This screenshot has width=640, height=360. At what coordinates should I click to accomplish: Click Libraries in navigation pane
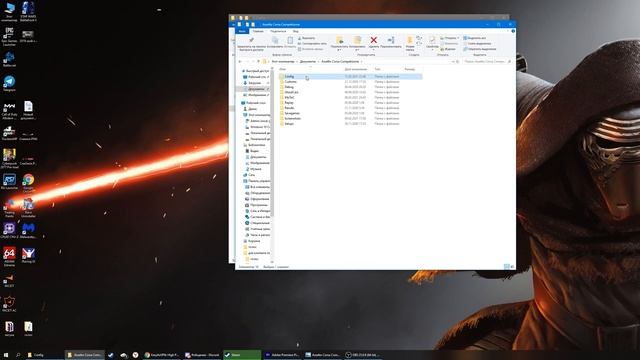pyautogui.click(x=256, y=145)
